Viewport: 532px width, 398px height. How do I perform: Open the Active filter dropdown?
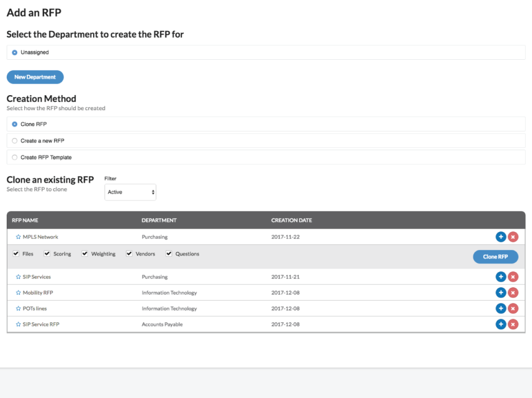pyautogui.click(x=130, y=192)
